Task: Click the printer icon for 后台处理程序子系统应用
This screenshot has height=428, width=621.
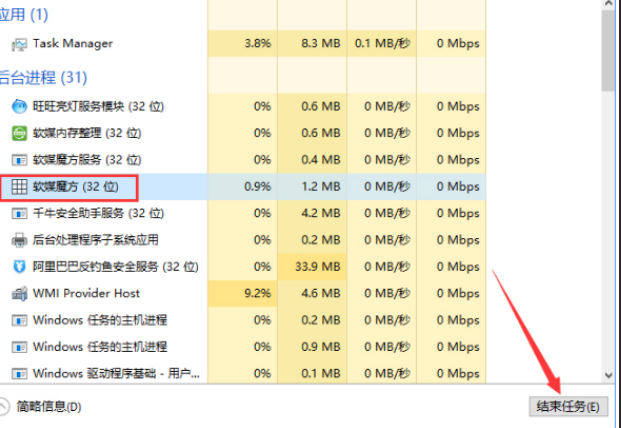Action: click(19, 240)
